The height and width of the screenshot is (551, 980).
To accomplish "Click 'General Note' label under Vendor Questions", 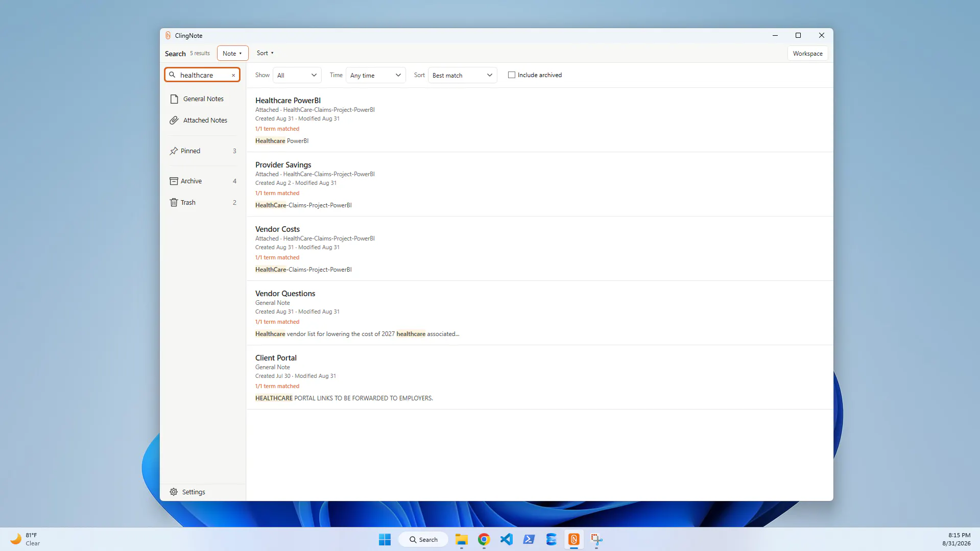I will [273, 303].
